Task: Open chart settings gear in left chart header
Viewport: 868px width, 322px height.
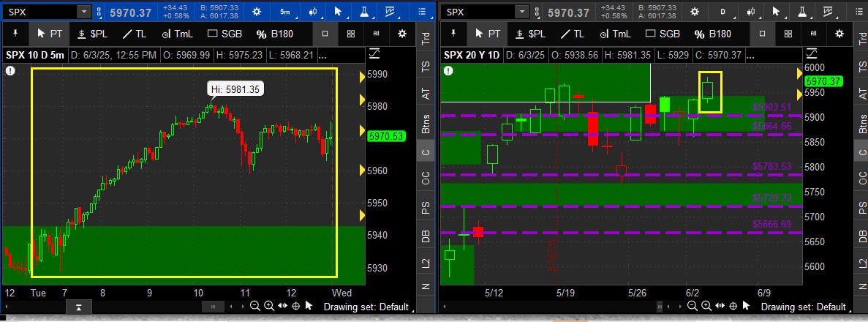Action: (x=255, y=12)
